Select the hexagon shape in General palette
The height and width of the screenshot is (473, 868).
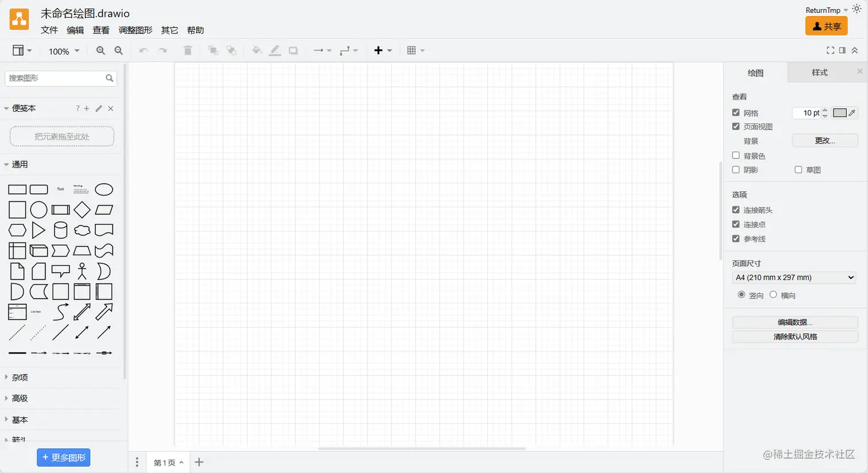pyautogui.click(x=17, y=230)
